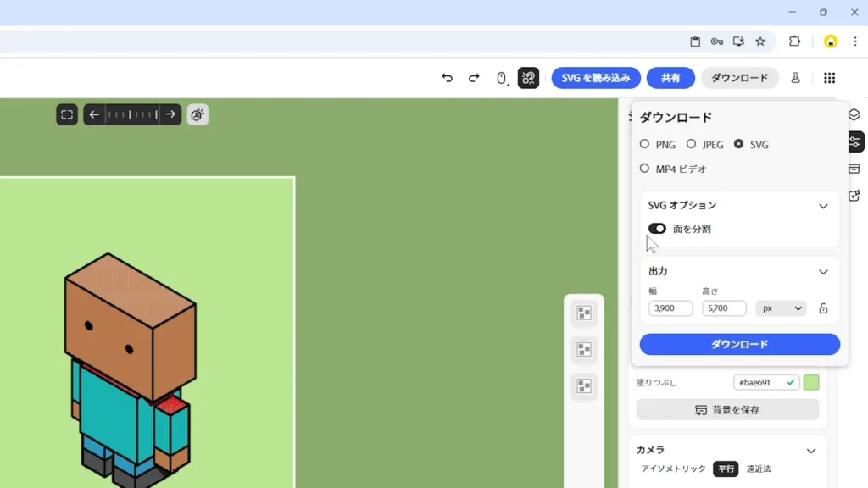Click the blue ダウンロード button in the panel
This screenshot has height=488, width=868.
tap(739, 344)
